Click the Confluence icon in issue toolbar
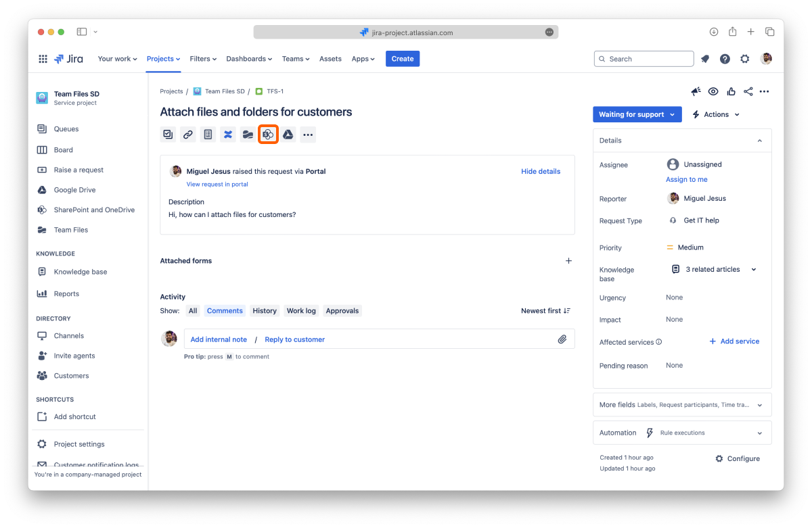 228,135
